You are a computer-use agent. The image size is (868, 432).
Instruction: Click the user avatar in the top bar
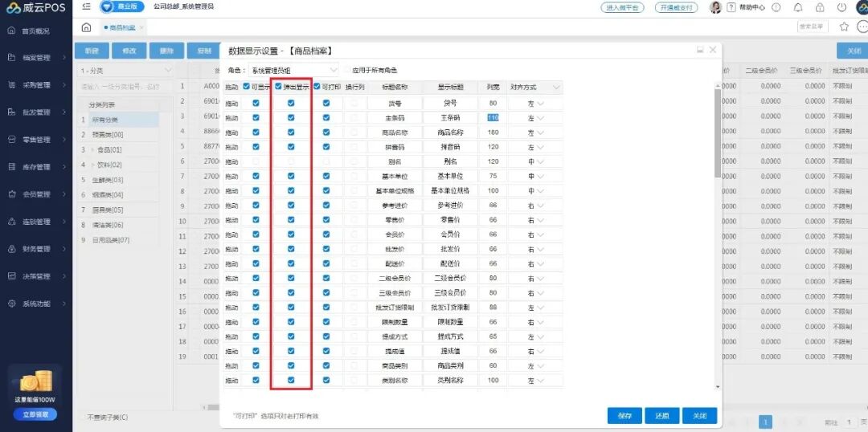click(x=715, y=7)
